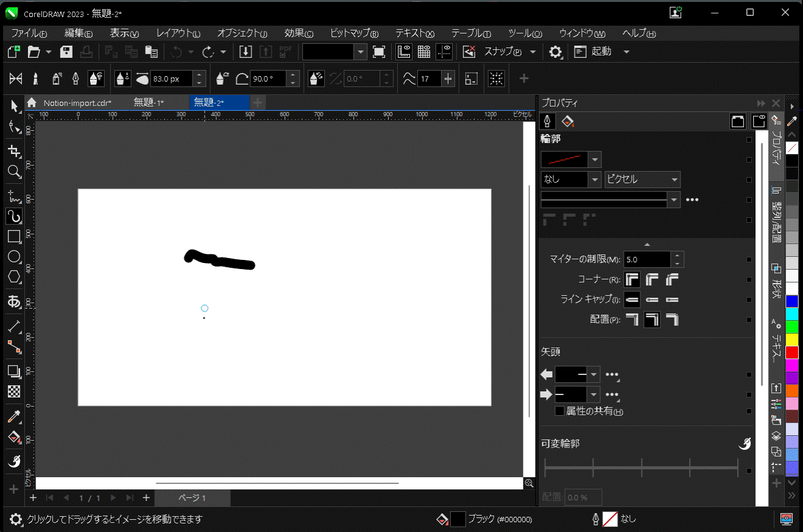
Task: Select the Pick tool arrow icon
Action: (14, 107)
